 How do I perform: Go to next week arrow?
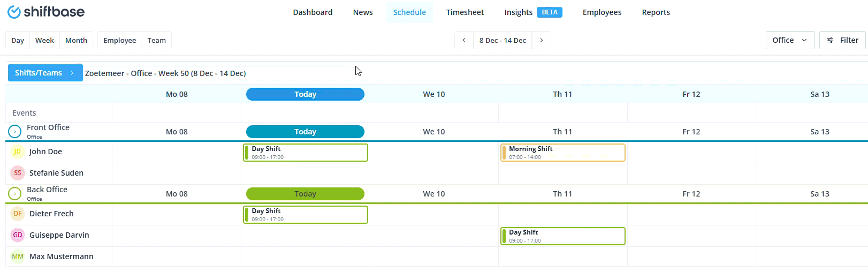point(542,40)
